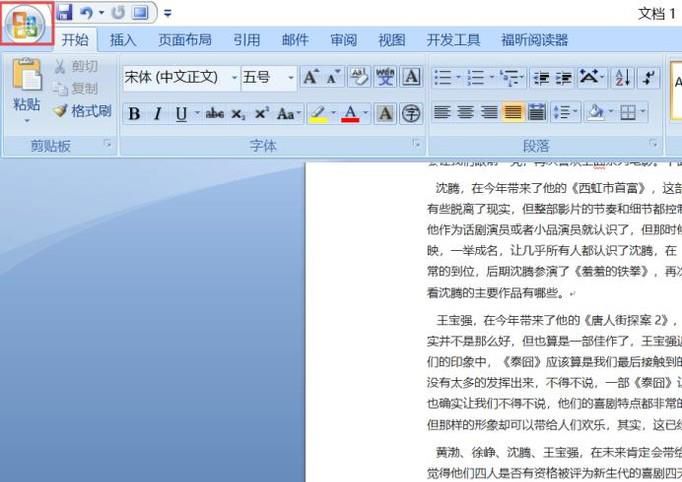Click the redo/repeat icon
The width and height of the screenshot is (682, 482).
118,13
